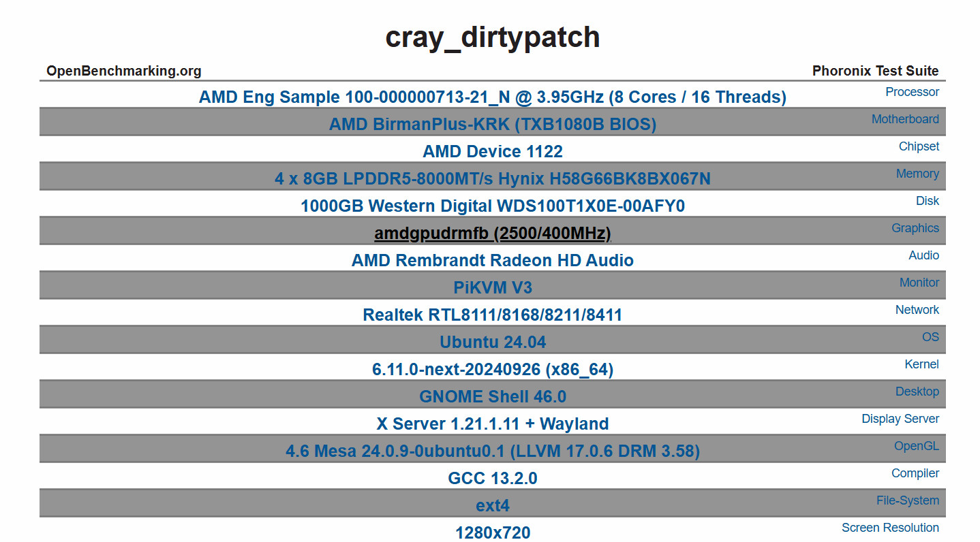Viewport: 980px width, 542px height.
Task: Click the Display Server label
Action: pos(900,419)
